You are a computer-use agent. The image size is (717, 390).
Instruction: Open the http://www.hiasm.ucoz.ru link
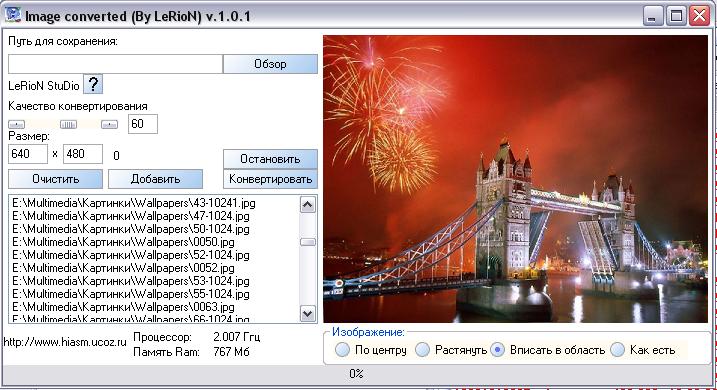point(65,342)
